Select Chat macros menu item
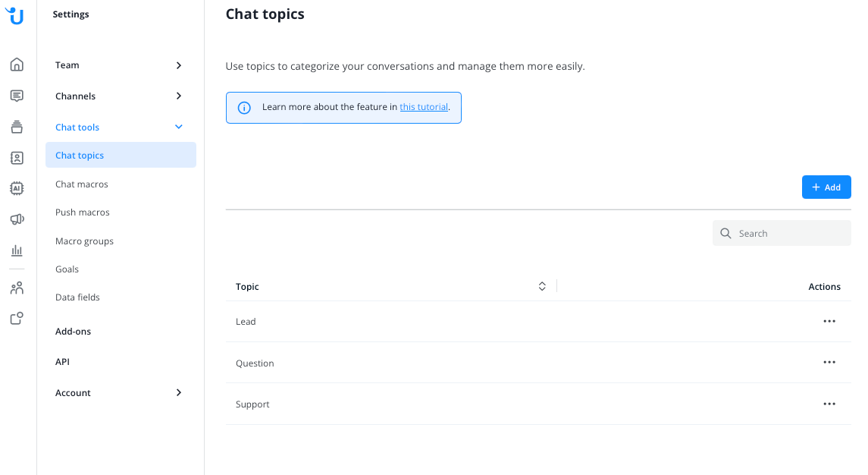 click(x=81, y=184)
